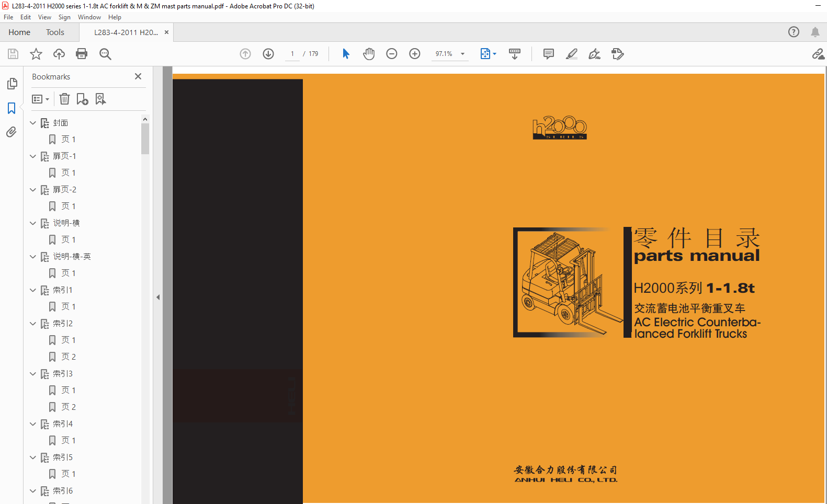Collapse the 索引2 bookmark
The height and width of the screenshot is (504, 827).
click(33, 324)
